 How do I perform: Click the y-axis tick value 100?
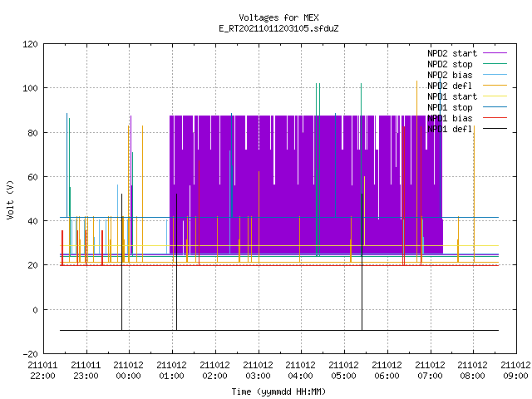pyautogui.click(x=30, y=88)
